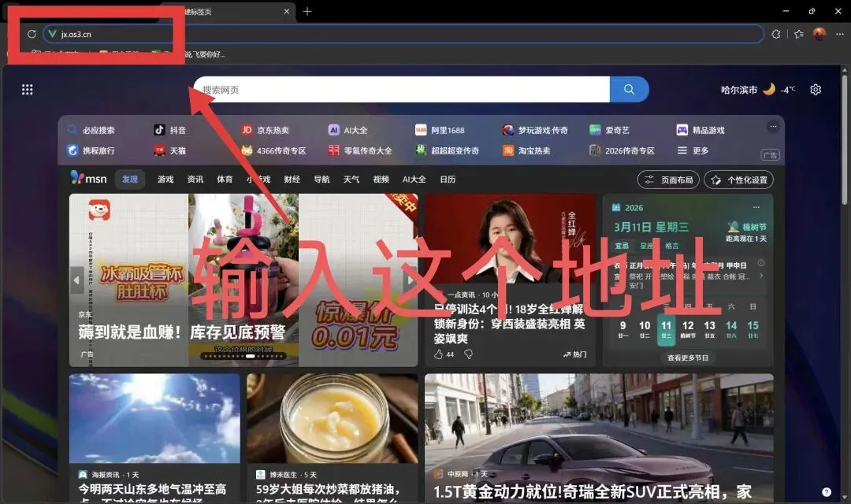Select the 游戏 tab

point(165,179)
